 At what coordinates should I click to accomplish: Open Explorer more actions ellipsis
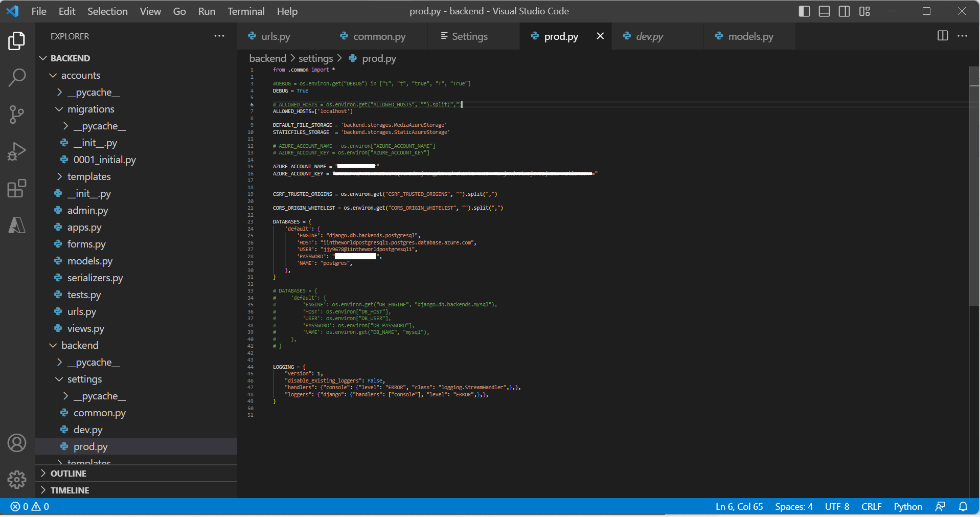pyautogui.click(x=219, y=36)
